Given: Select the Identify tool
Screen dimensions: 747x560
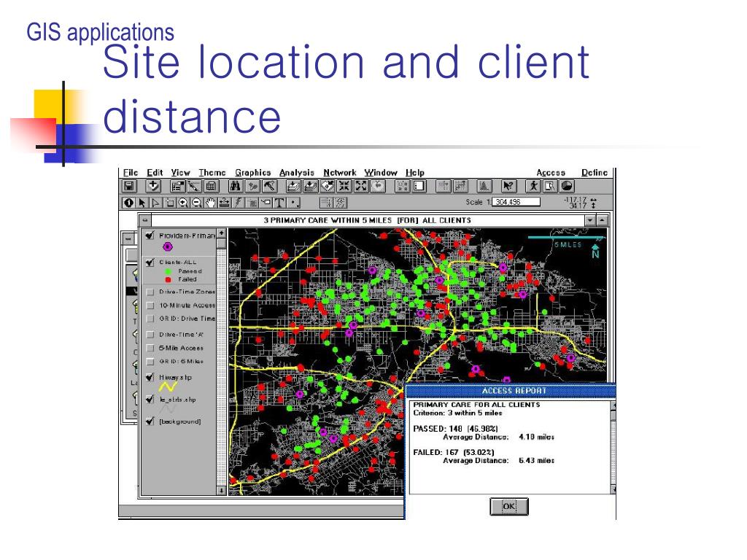Looking at the screenshot, I should [128, 203].
